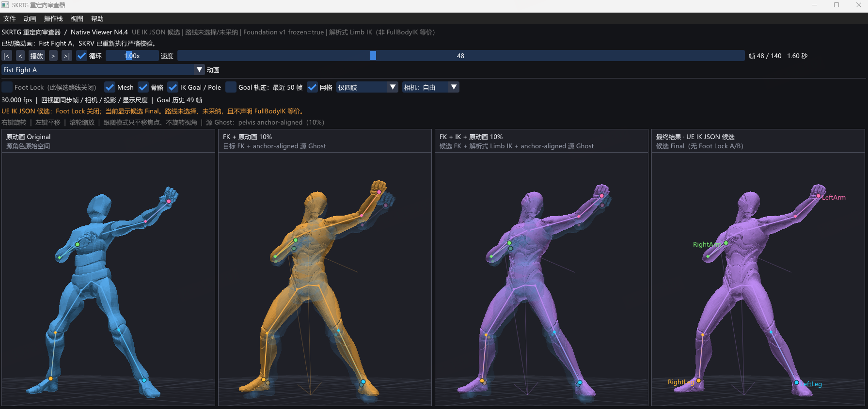Screen dimensions: 868x409
Task: Toggle the IK Goal / Pole checkbox
Action: tap(173, 87)
